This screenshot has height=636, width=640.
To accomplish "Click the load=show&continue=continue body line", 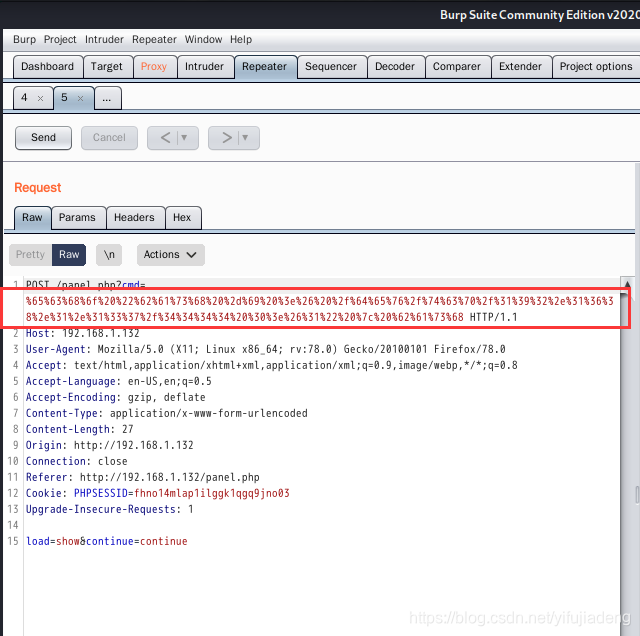I will [x=107, y=541].
